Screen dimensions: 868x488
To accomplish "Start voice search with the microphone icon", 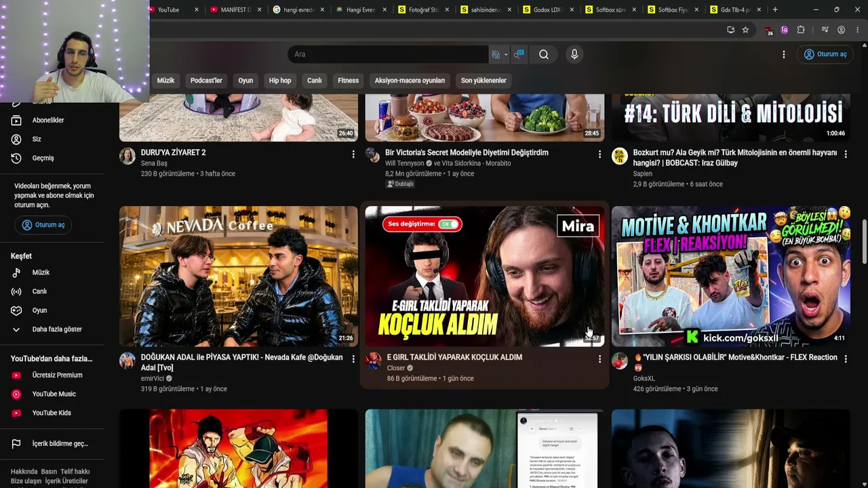I will [x=574, y=54].
